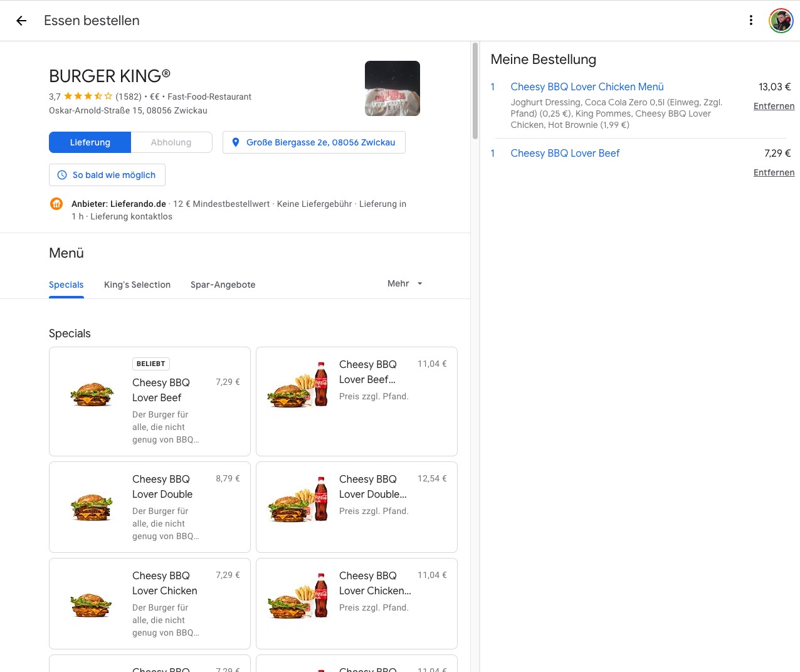Click the Joghurt Dressing order details text
This screenshot has height=672, width=800.
click(617, 113)
